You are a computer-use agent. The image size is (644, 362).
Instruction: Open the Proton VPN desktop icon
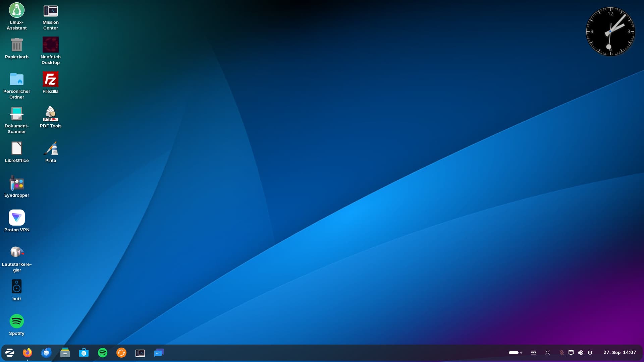click(x=17, y=218)
